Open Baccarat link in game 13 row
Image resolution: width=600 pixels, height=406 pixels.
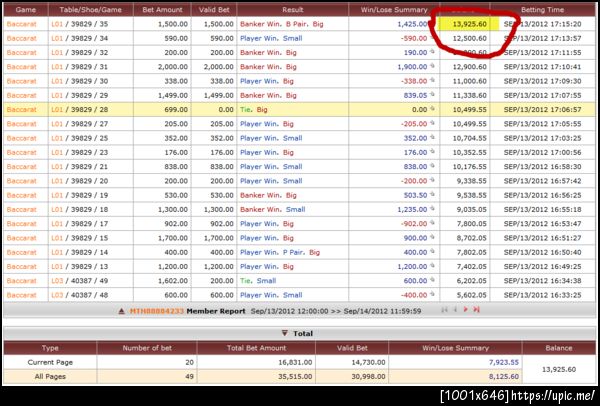21,267
